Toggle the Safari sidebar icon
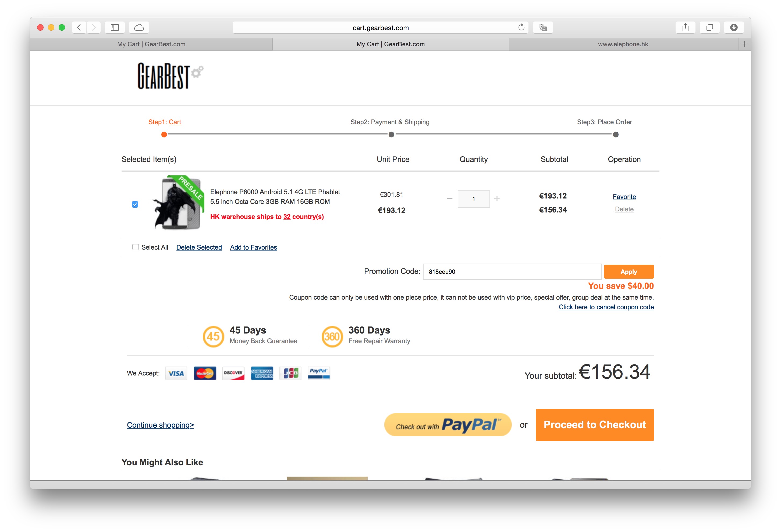 pyautogui.click(x=115, y=27)
